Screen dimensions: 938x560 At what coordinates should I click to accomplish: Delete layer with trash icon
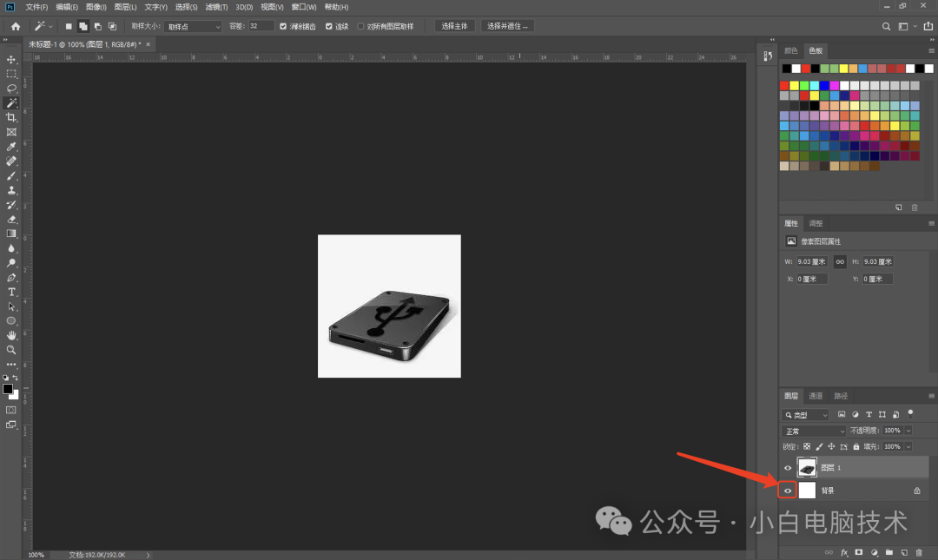pos(919,552)
